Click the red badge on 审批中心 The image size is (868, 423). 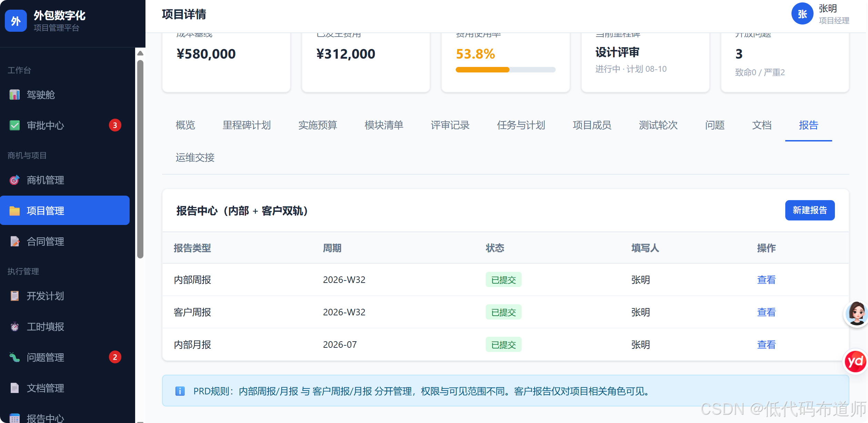click(115, 125)
